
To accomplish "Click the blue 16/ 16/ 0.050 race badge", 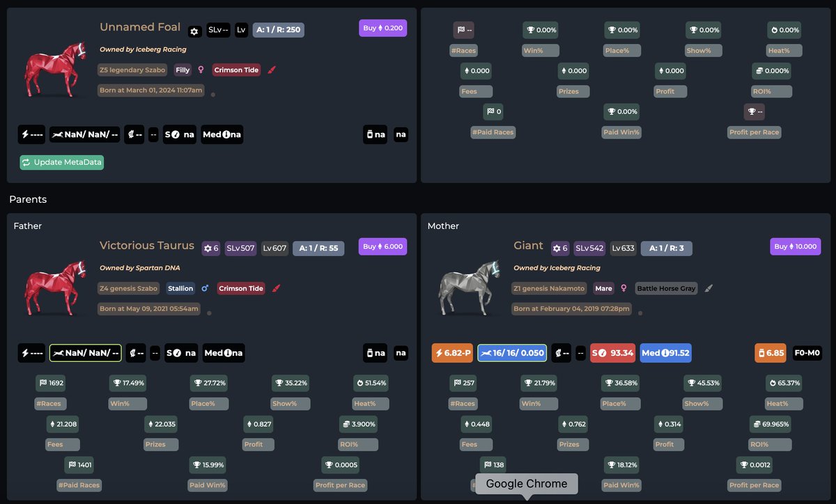I will point(512,353).
